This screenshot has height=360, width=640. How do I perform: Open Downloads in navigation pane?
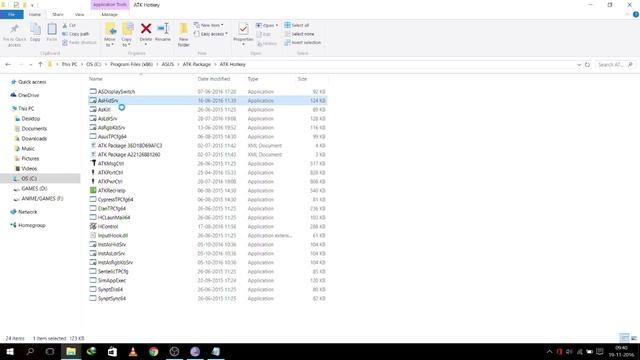34,138
